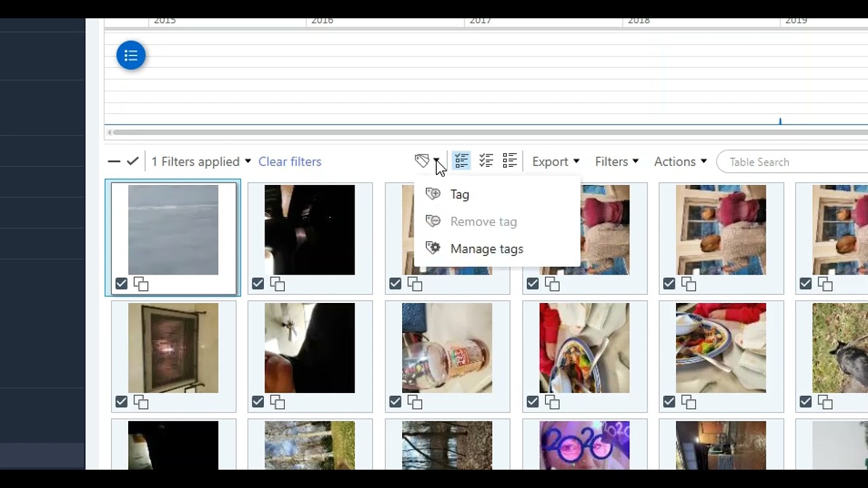Click the duplicate icon under the rainbow bowl photo

[x=552, y=402]
